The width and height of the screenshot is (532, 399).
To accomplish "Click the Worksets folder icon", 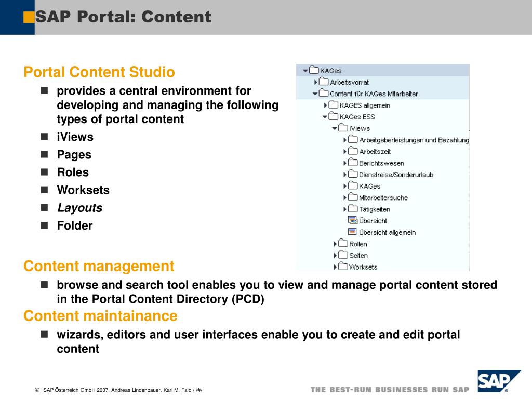I will click(x=343, y=266).
